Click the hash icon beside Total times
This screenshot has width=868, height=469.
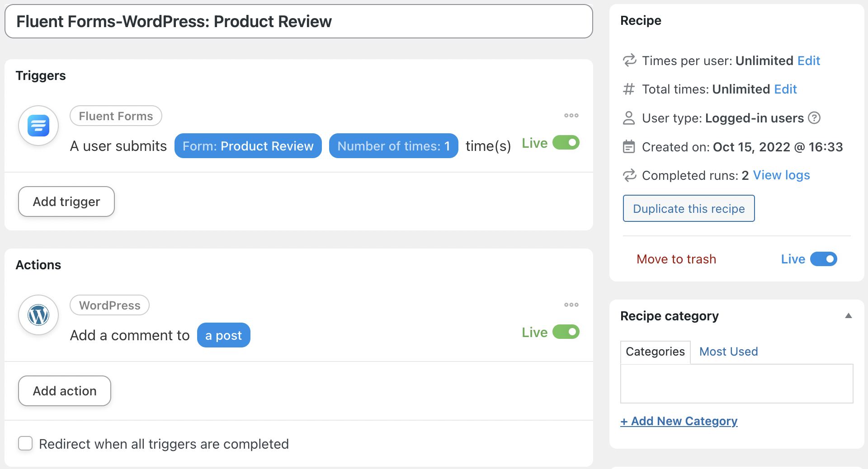click(x=629, y=89)
